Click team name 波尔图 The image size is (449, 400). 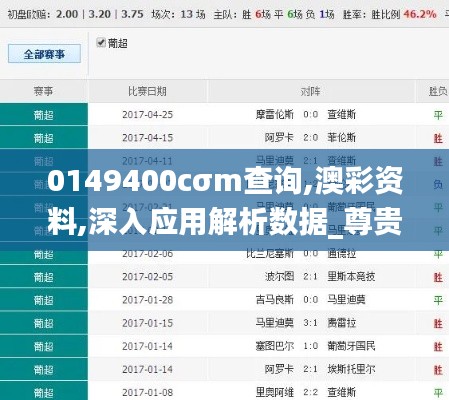279,277
